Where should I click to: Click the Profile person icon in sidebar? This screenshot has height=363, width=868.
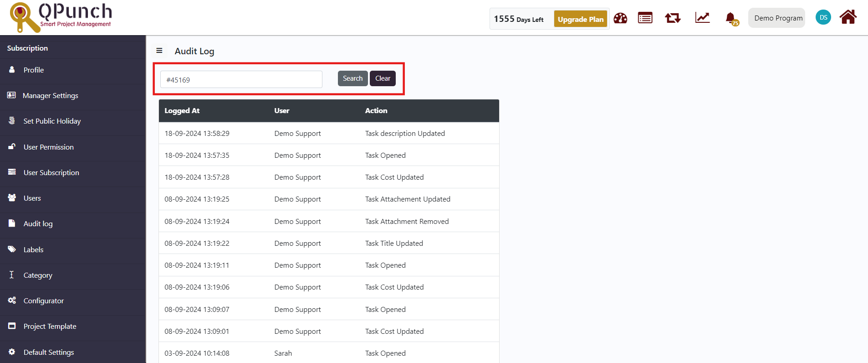point(12,70)
